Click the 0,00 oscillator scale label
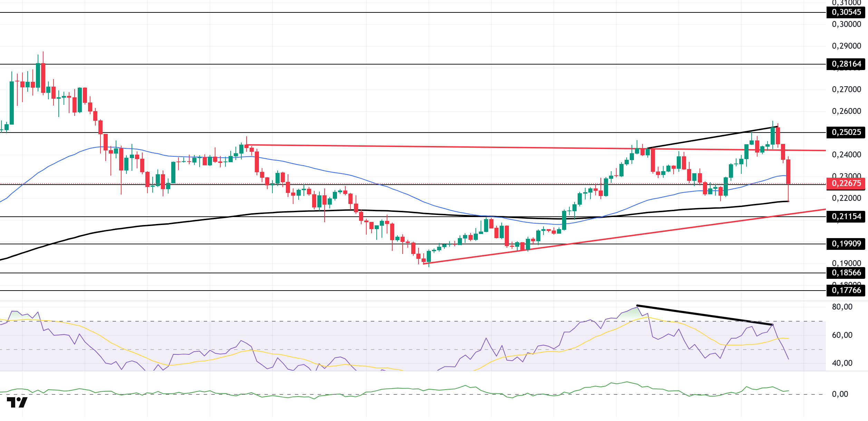This screenshot has height=421, width=868. click(x=840, y=394)
